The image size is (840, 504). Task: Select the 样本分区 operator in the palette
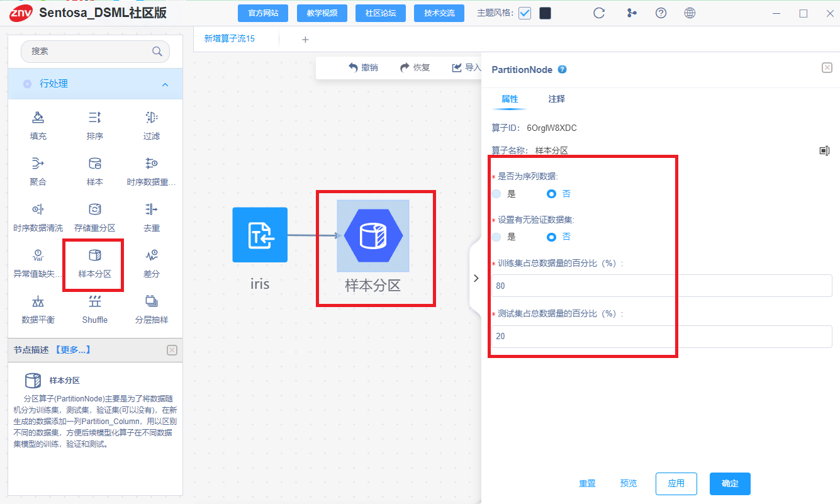(x=94, y=263)
